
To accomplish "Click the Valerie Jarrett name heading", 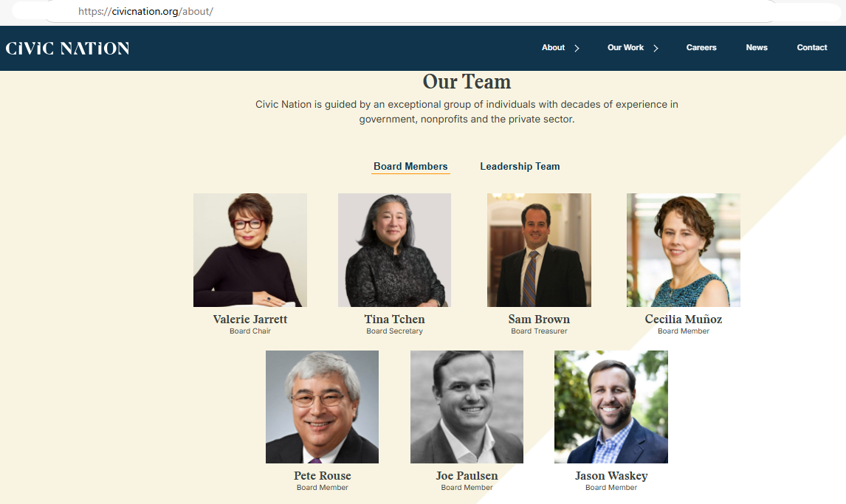I will [250, 319].
